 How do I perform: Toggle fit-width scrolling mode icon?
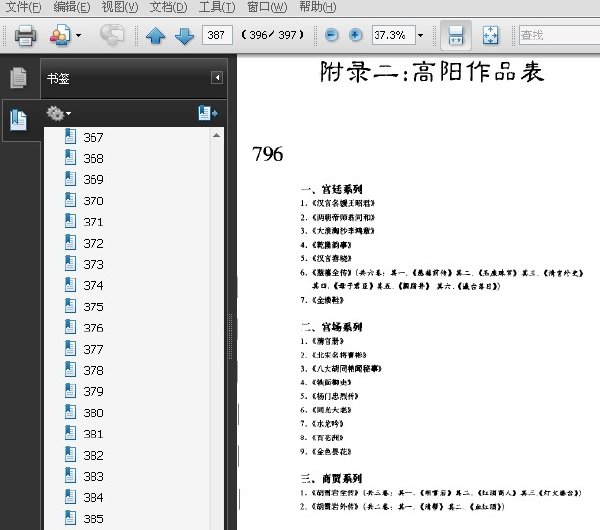tap(456, 36)
